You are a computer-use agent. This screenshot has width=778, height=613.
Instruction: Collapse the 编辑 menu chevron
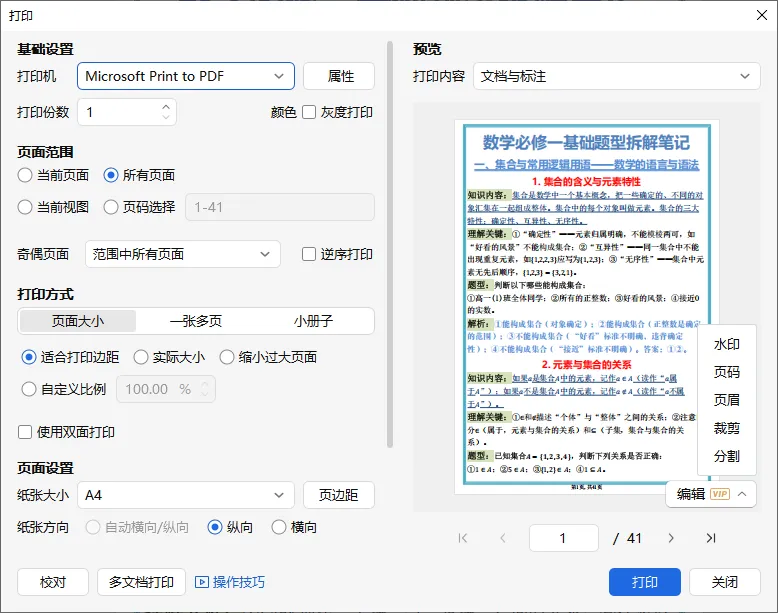(742, 494)
